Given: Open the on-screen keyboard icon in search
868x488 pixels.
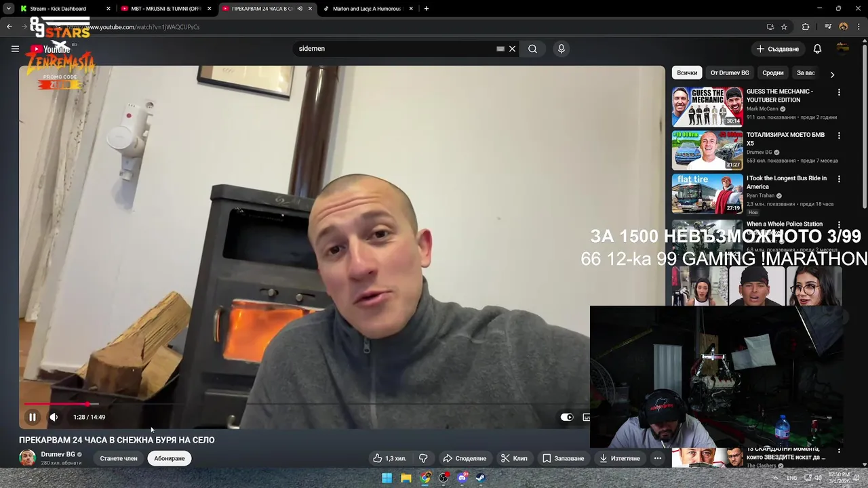Looking at the screenshot, I should (500, 49).
